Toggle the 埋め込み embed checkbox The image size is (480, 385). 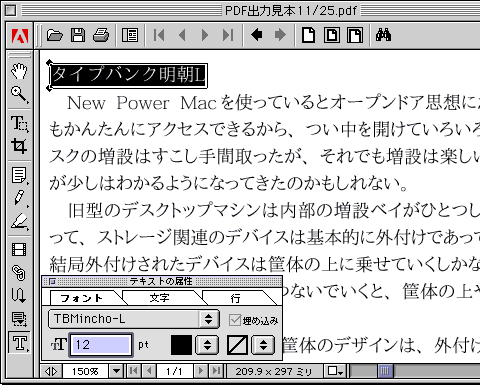[235, 320]
